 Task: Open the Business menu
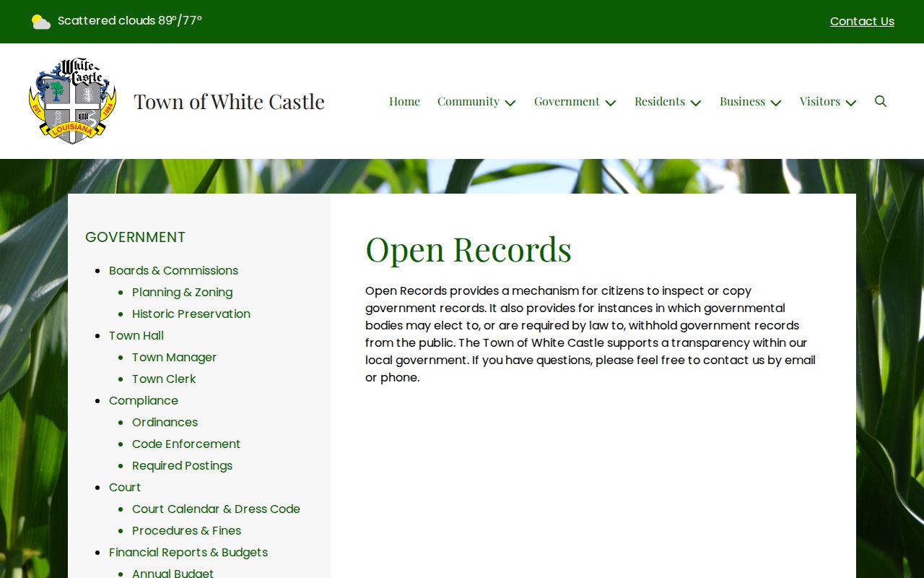click(x=742, y=101)
